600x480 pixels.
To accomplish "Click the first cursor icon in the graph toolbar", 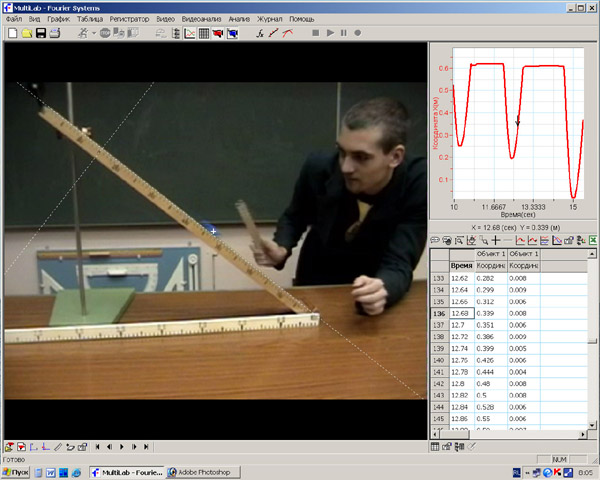I will click(x=435, y=240).
